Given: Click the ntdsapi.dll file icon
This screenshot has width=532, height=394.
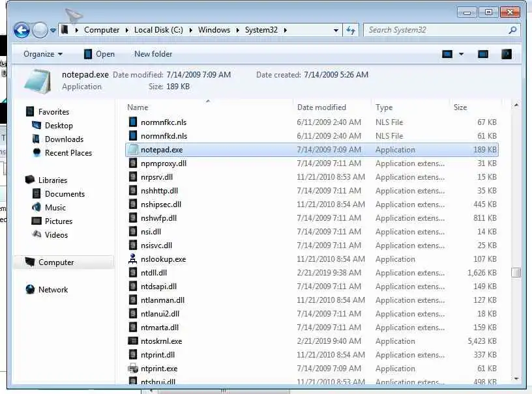Looking at the screenshot, I should pos(133,287).
